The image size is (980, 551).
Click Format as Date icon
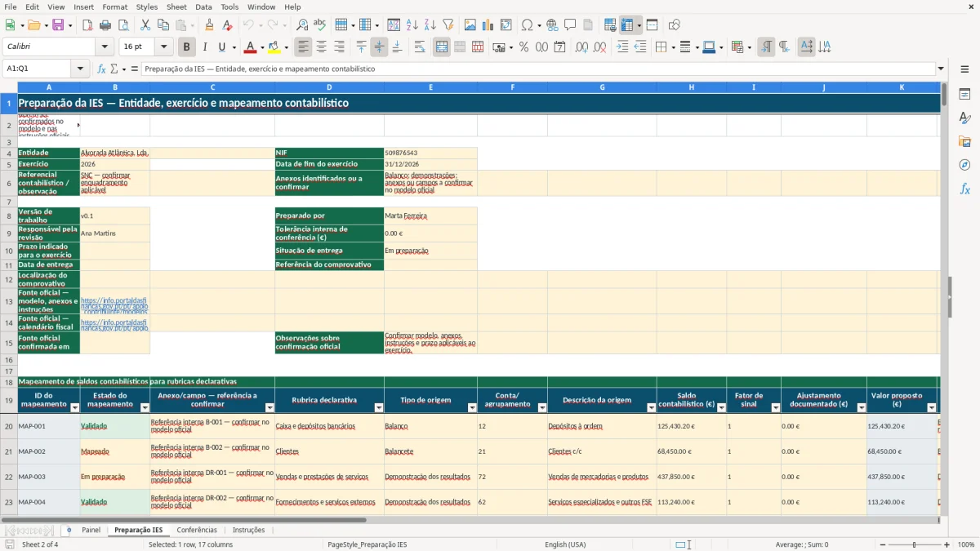click(x=559, y=47)
